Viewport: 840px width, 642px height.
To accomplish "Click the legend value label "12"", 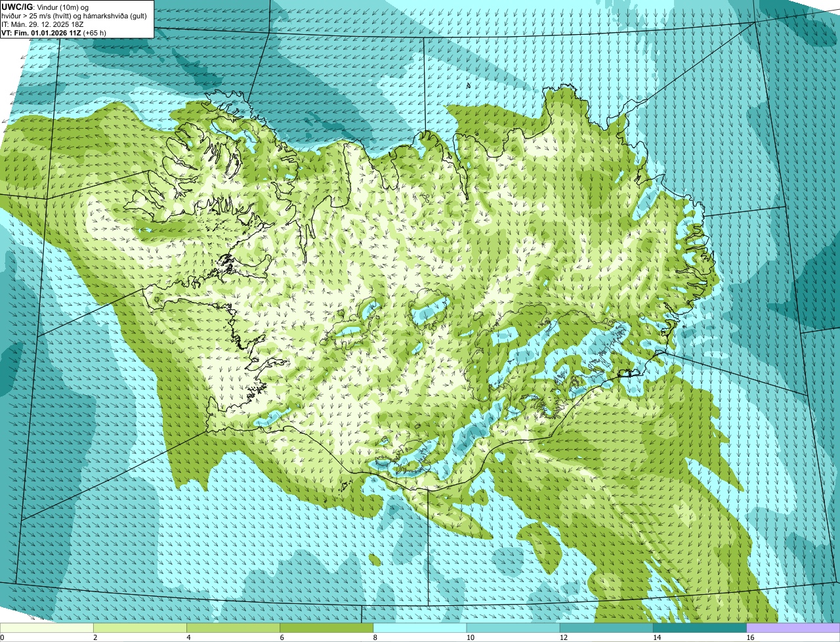I will click(564, 637).
